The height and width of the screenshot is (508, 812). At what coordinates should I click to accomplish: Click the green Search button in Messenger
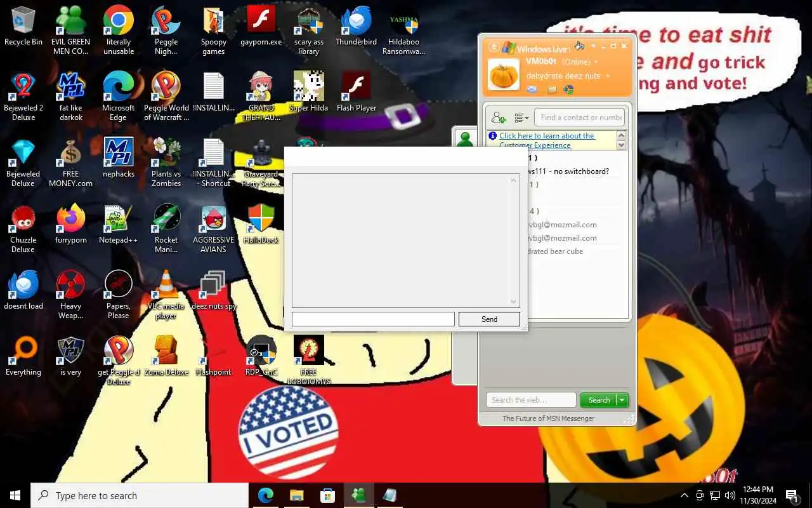point(599,400)
